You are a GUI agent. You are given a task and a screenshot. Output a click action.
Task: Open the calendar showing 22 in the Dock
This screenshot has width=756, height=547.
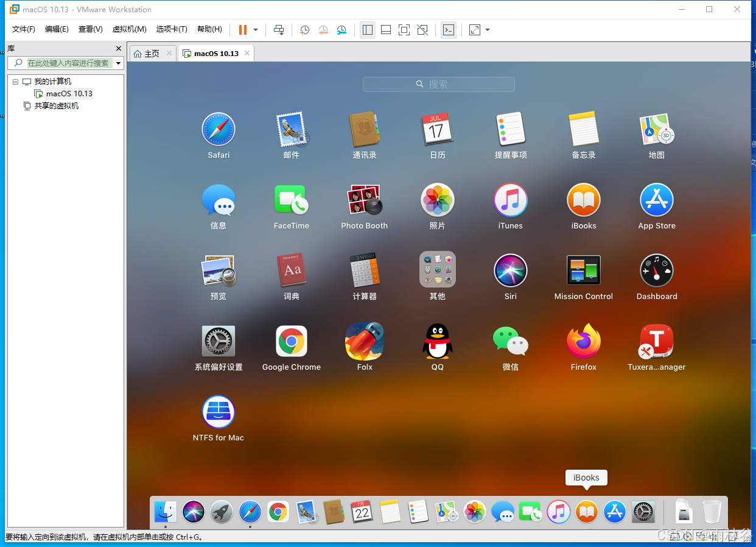tap(362, 512)
